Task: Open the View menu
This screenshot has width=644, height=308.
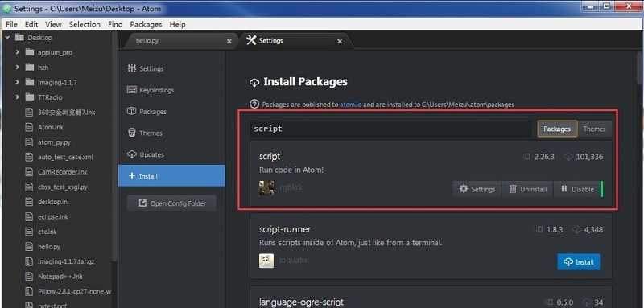Action: [x=53, y=24]
